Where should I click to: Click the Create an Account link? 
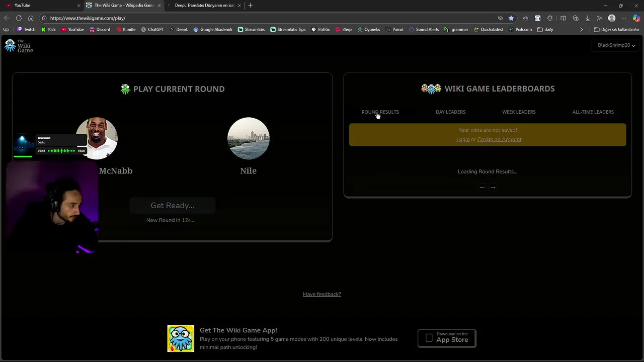(x=499, y=139)
